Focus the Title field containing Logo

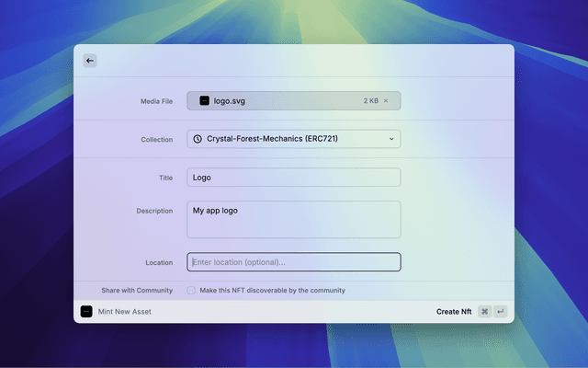[293, 178]
